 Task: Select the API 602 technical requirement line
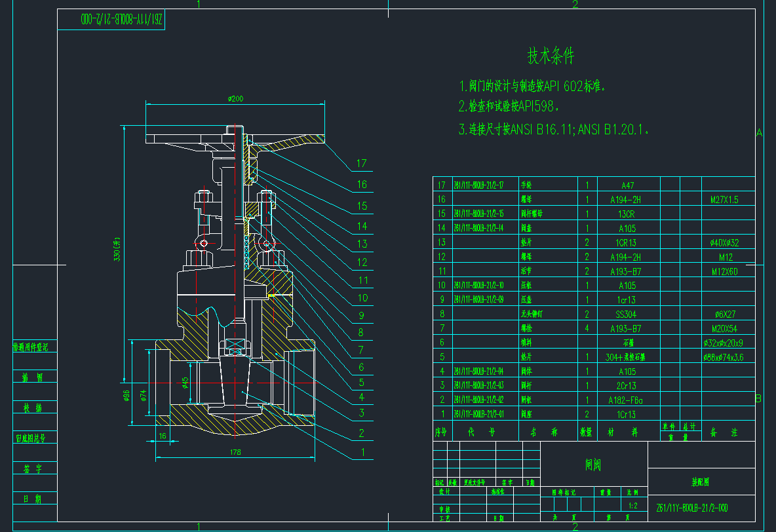[x=533, y=86]
